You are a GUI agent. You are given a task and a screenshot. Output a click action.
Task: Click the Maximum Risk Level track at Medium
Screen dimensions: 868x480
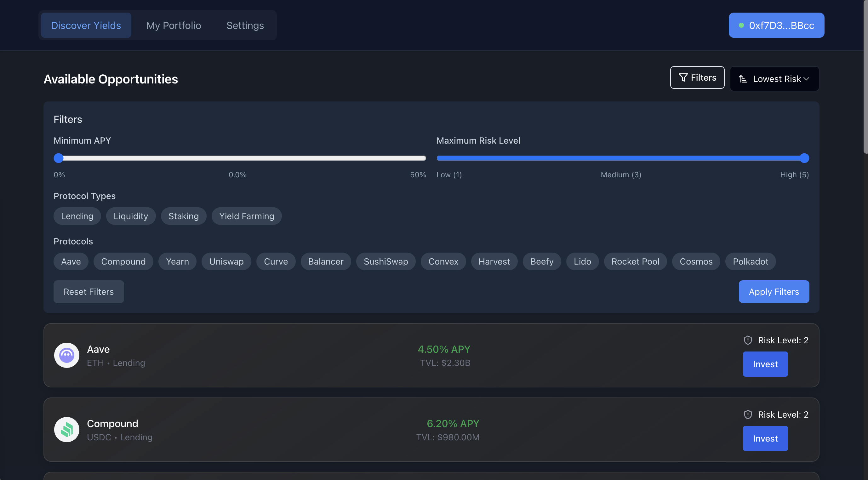click(x=623, y=158)
